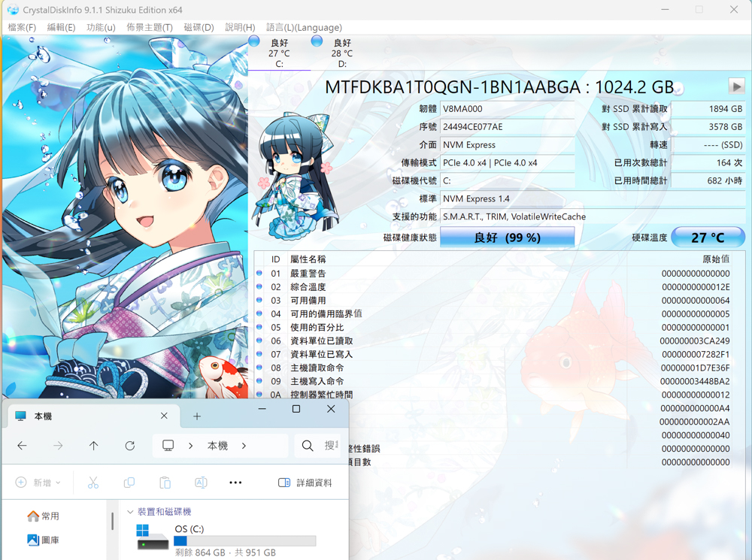The height and width of the screenshot is (560, 752).
Task: Select the C: drive tab at 27 °C
Action: (x=279, y=53)
